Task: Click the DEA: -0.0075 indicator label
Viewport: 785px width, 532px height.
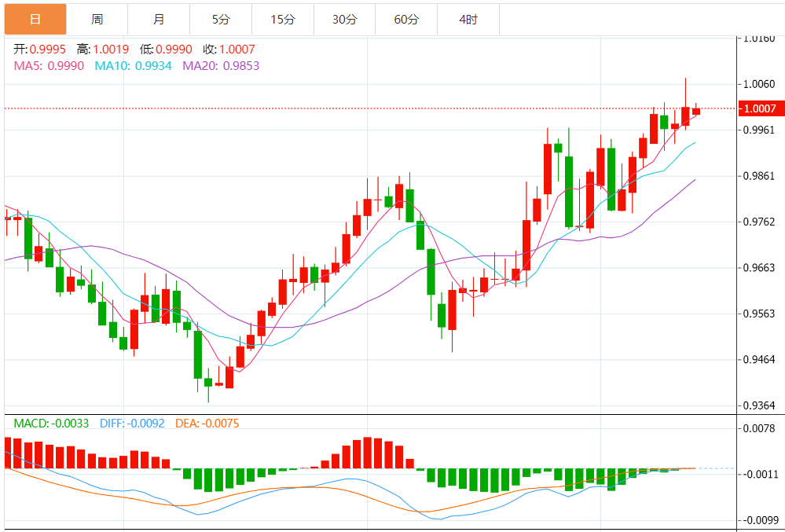Action: coord(207,424)
